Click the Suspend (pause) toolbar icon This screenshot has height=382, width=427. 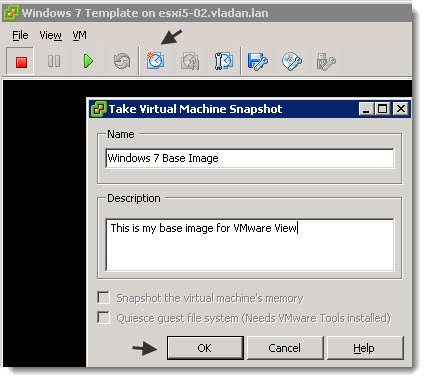click(54, 61)
